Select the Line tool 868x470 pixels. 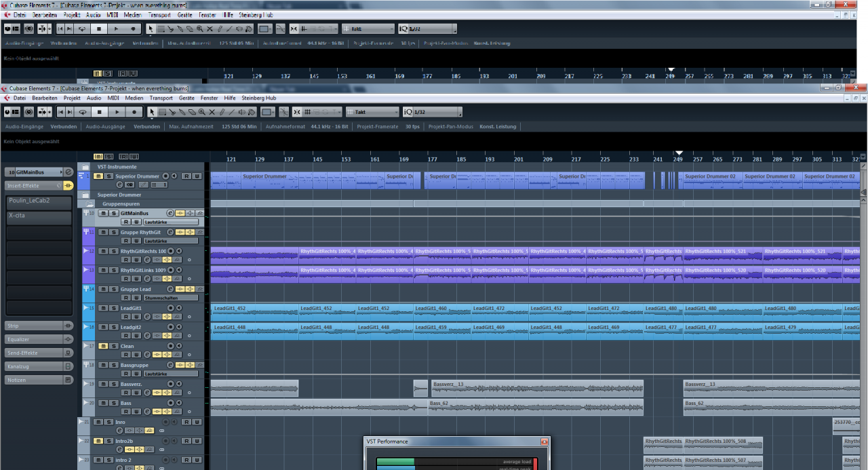click(x=232, y=112)
